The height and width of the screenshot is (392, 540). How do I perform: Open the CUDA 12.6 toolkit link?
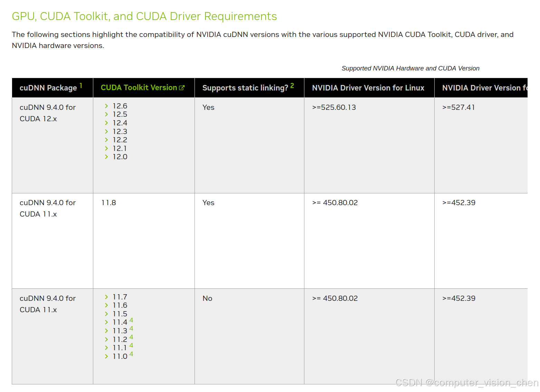(x=120, y=106)
